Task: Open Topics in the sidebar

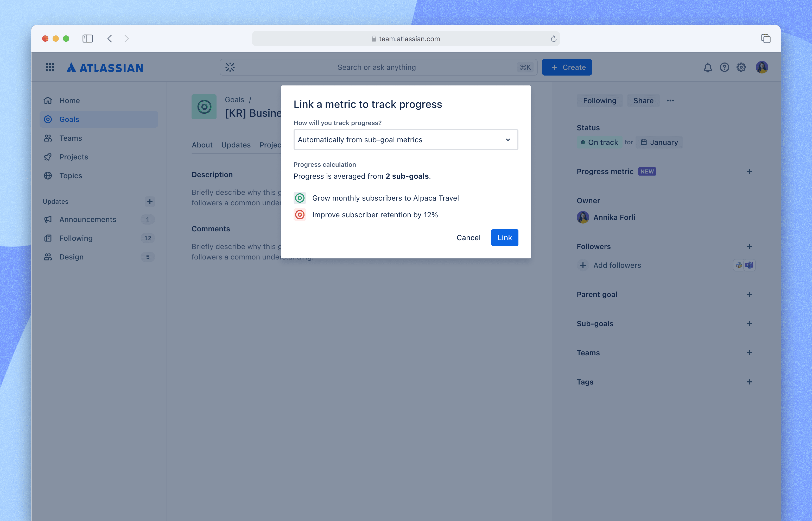Action: (99, 176)
